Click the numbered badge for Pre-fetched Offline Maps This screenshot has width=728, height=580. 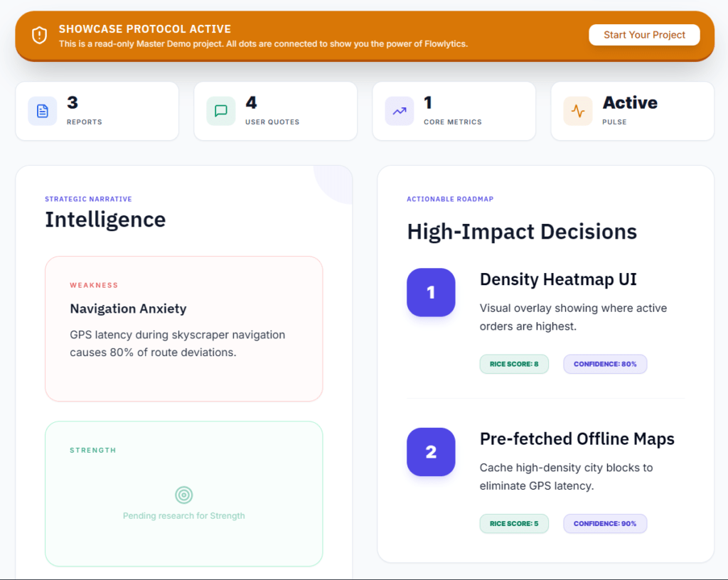click(431, 452)
